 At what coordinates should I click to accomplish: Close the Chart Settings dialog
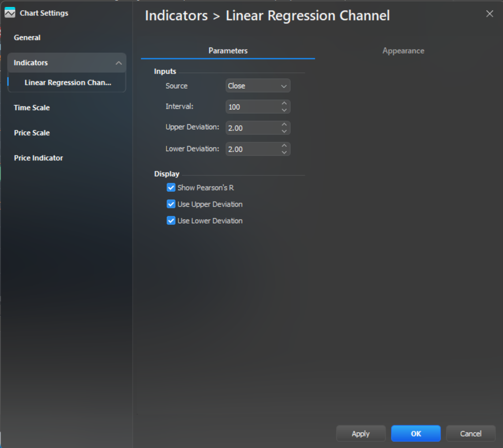[489, 14]
